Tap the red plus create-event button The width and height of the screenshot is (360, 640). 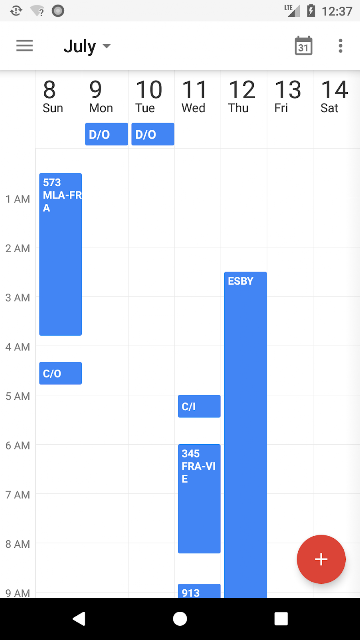[x=321, y=559]
